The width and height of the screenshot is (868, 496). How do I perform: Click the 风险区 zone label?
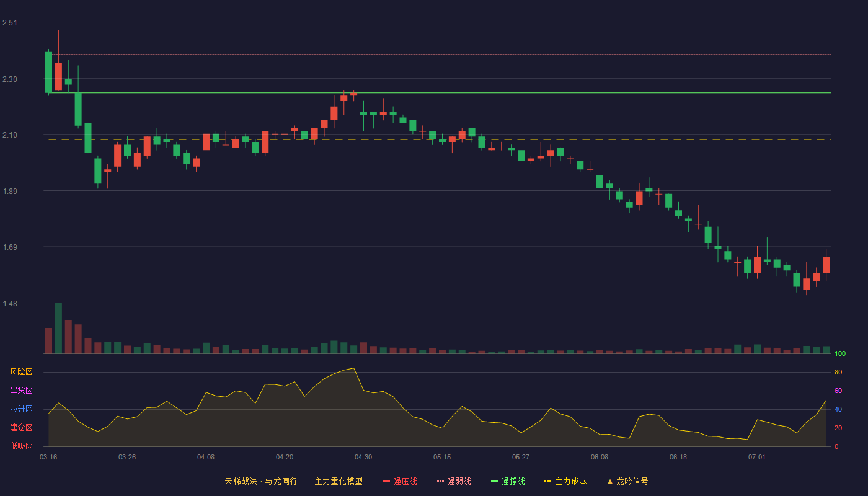[x=21, y=372]
